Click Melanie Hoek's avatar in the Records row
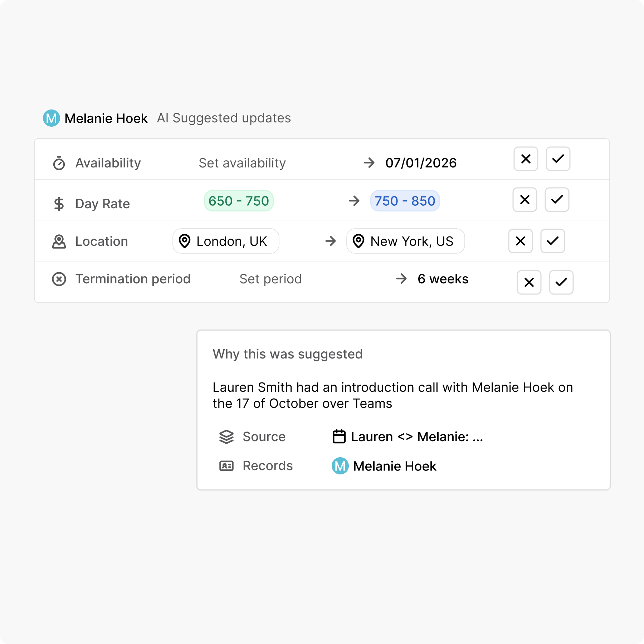Screen dimensions: 644x644 coord(340,466)
